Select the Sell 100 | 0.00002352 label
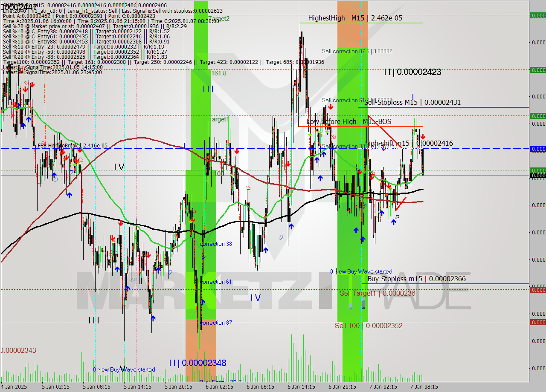The height and width of the screenshot is (392, 546). point(369,325)
